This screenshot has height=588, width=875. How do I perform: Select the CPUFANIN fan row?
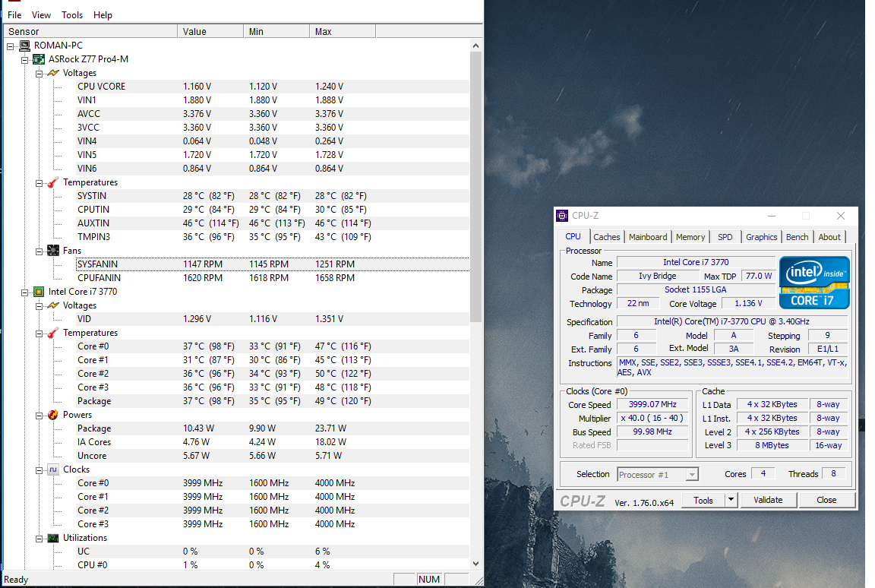coord(273,278)
